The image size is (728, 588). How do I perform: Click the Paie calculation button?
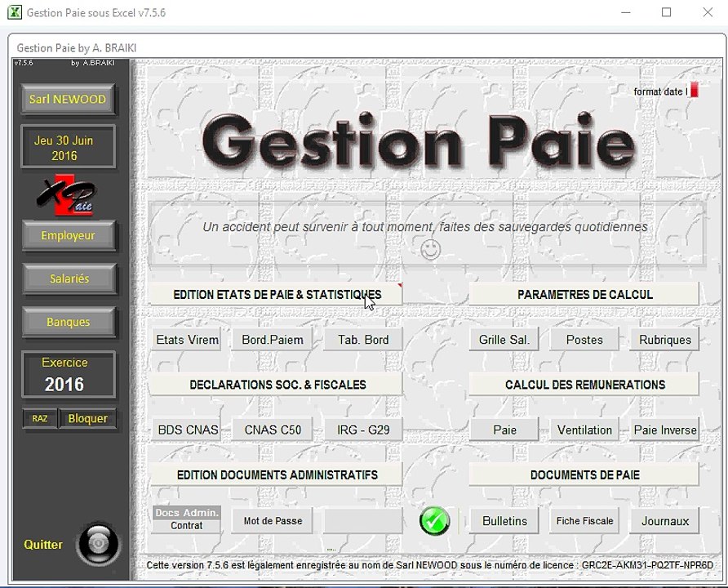tap(504, 430)
